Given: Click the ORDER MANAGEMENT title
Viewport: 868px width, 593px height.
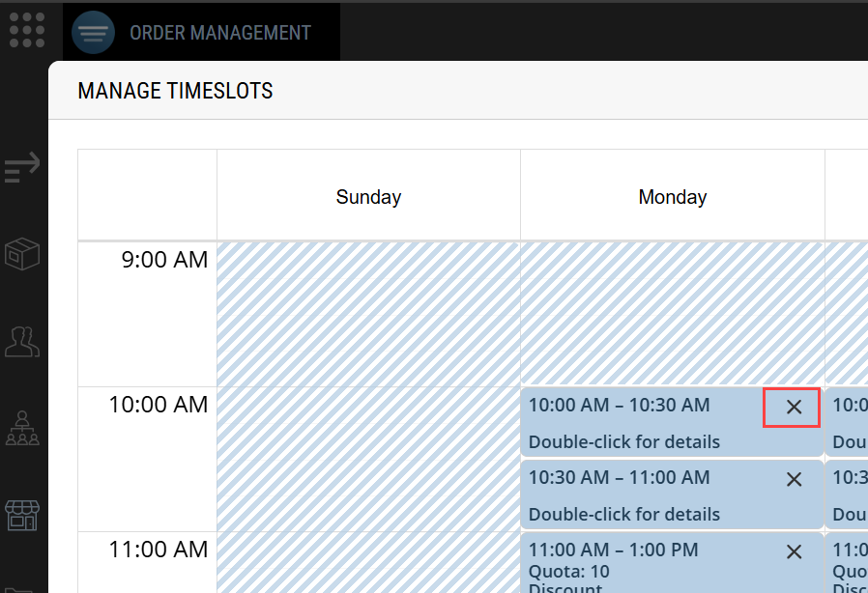Looking at the screenshot, I should [220, 33].
